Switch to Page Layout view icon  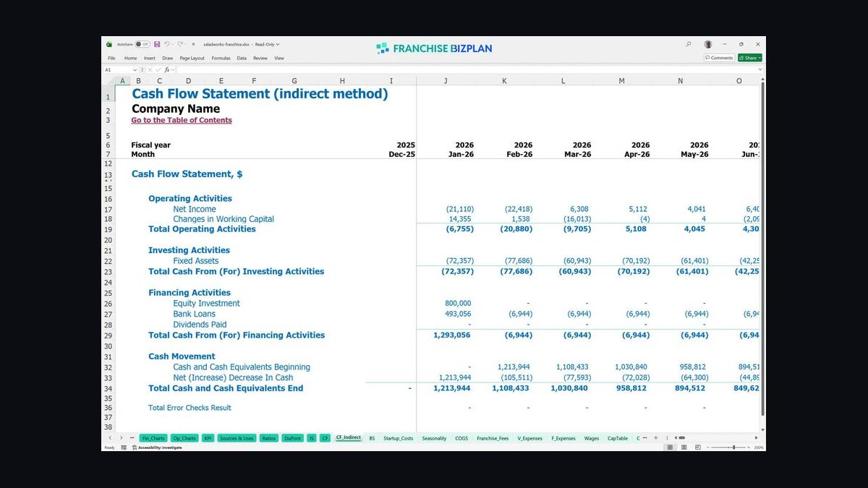click(x=684, y=448)
